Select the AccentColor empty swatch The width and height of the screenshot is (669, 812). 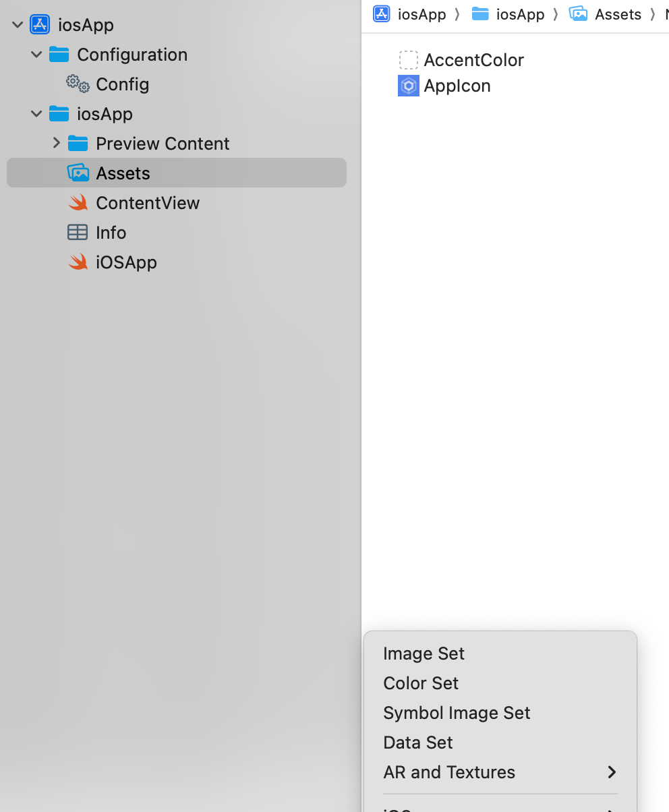pyautogui.click(x=409, y=60)
